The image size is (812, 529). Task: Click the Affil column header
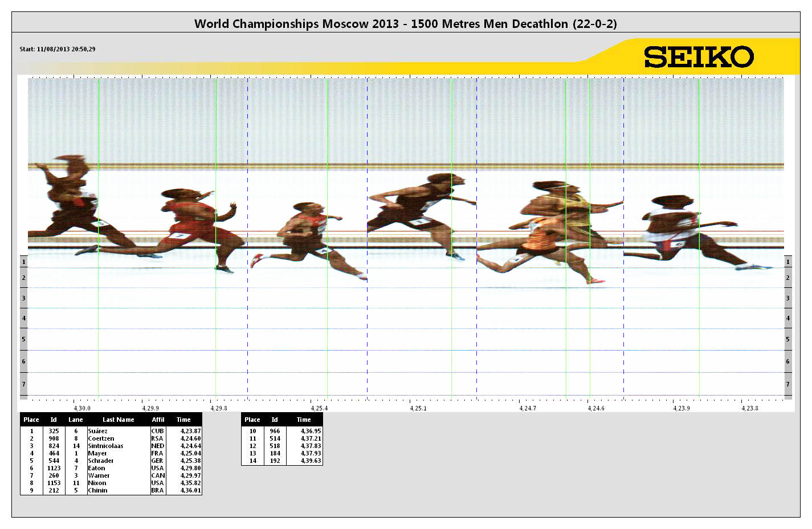coord(158,420)
